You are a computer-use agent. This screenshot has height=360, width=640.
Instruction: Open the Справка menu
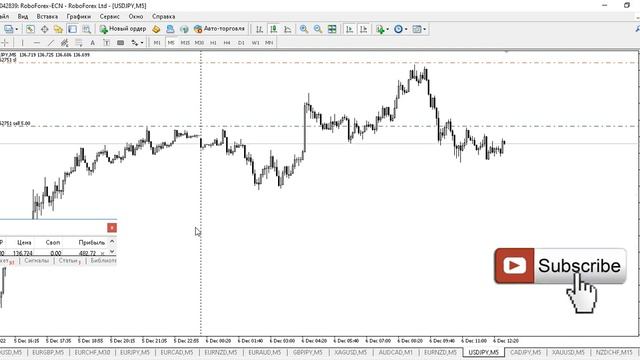[x=164, y=16]
